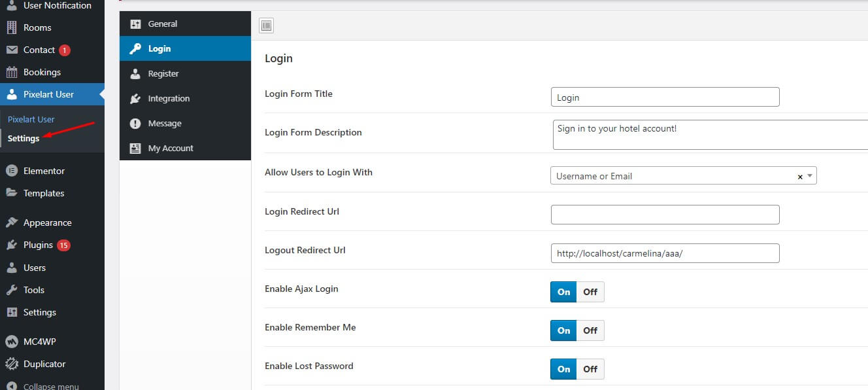Turn off Enable Ajax Login
The image size is (868, 390).
pos(590,292)
